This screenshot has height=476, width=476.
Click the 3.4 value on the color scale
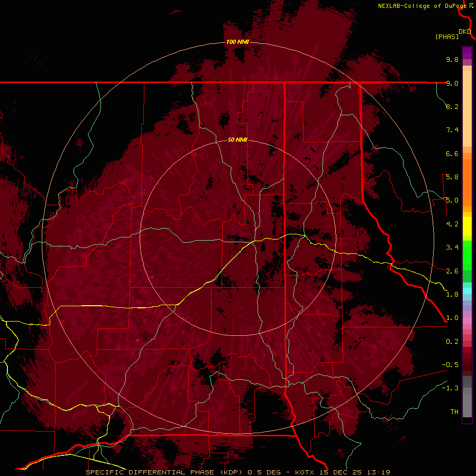(x=452, y=248)
